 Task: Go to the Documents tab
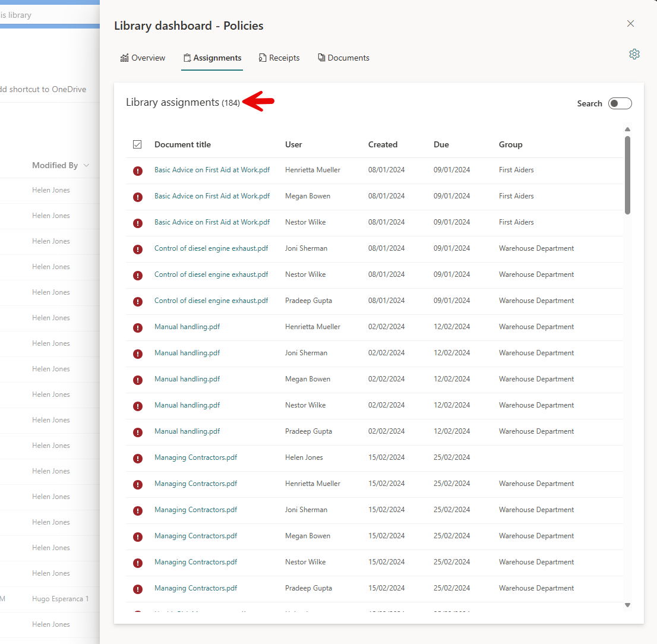343,58
